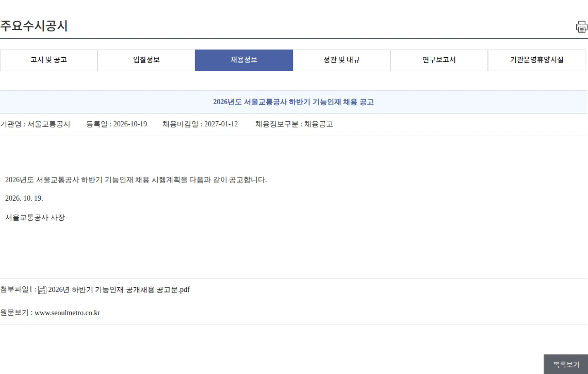The width and height of the screenshot is (588, 374).
Task: Open the 고시 및 공고 tab
Action: (x=49, y=60)
